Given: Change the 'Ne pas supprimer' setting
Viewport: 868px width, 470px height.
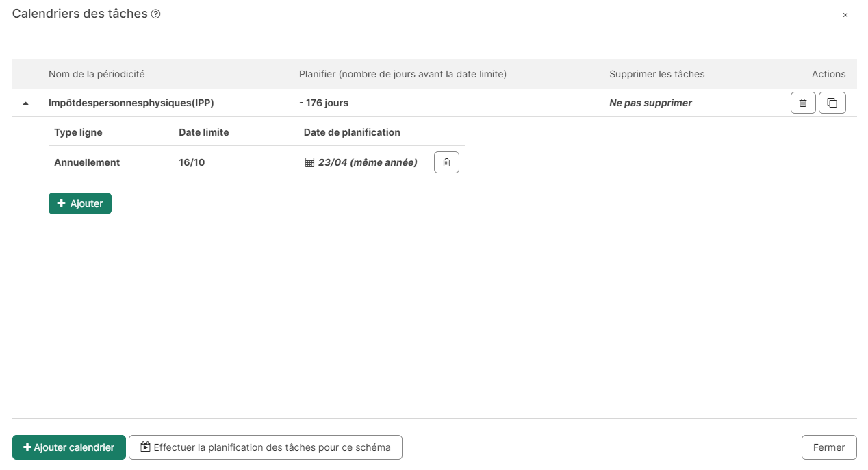Looking at the screenshot, I should pyautogui.click(x=651, y=103).
